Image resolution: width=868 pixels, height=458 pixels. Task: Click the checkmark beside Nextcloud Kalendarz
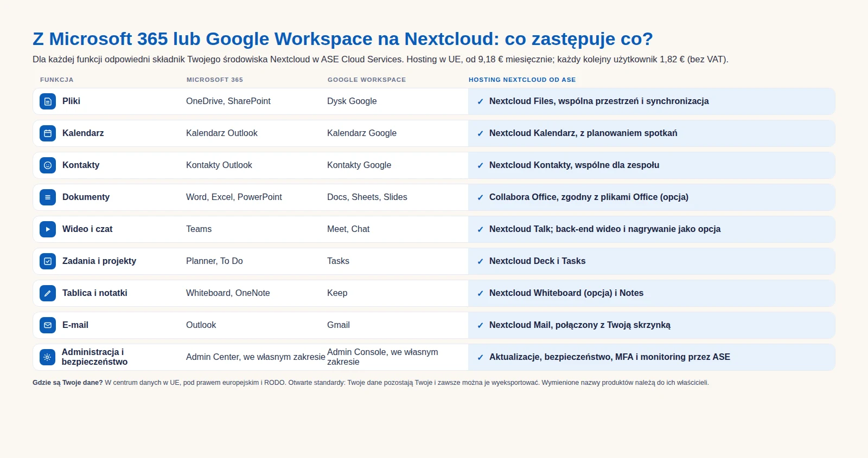point(480,133)
